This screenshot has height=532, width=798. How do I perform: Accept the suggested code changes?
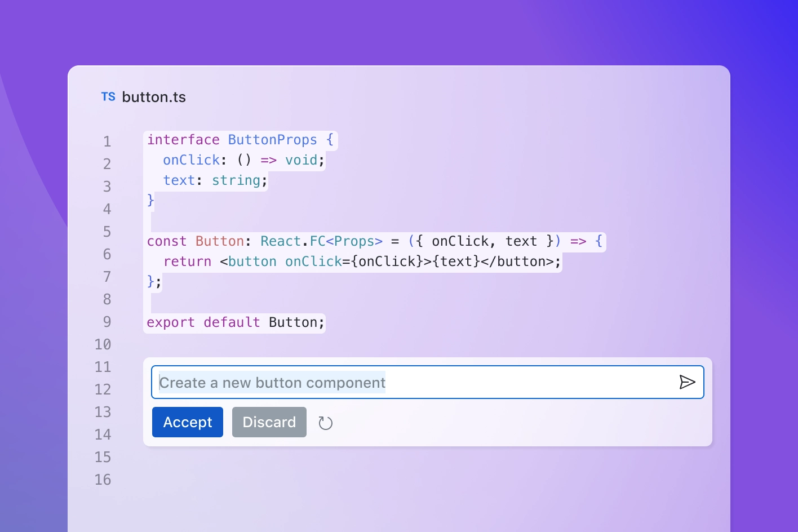[x=187, y=422]
